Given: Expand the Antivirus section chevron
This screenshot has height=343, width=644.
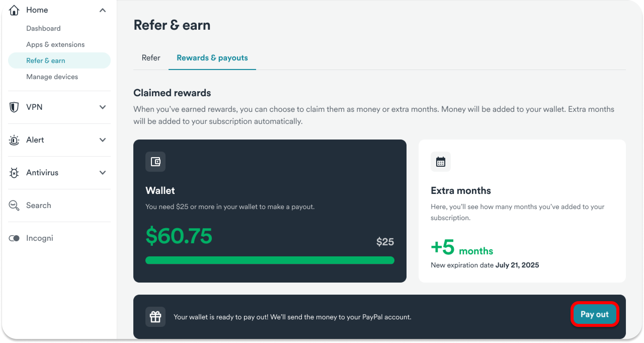Looking at the screenshot, I should [x=102, y=173].
